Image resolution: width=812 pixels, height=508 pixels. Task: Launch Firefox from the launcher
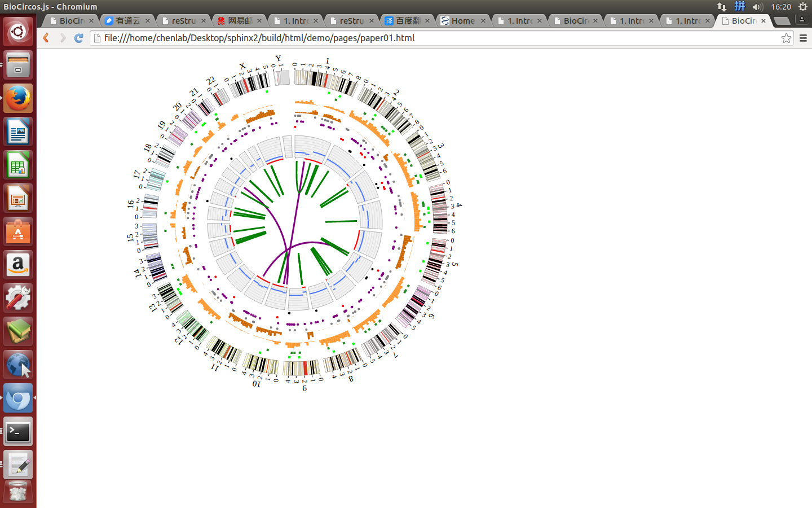[x=18, y=98]
